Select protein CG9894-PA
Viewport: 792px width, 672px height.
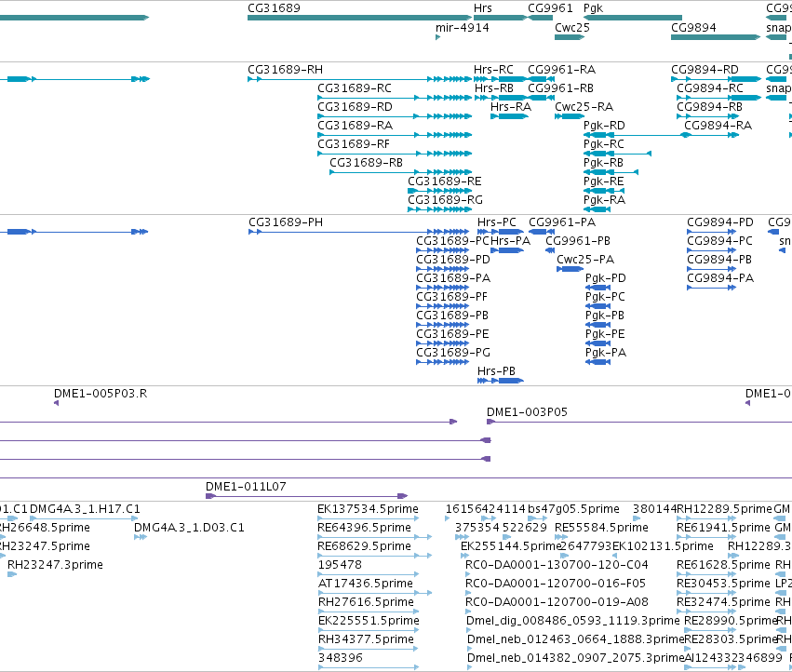tap(719, 278)
